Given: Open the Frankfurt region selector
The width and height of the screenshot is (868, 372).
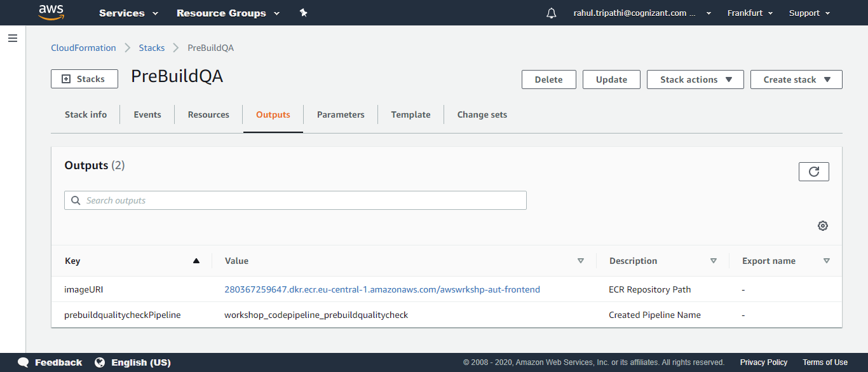Looking at the screenshot, I should click(750, 13).
